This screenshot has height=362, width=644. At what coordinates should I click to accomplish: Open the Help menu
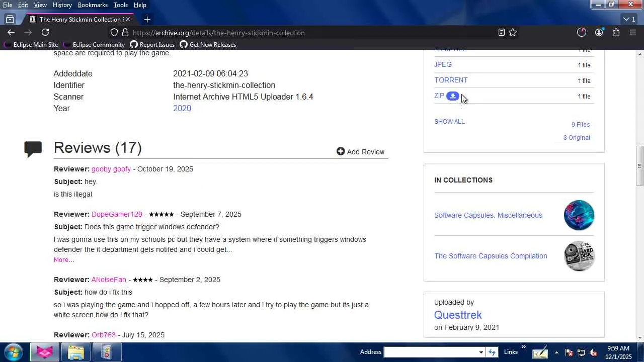point(140,5)
